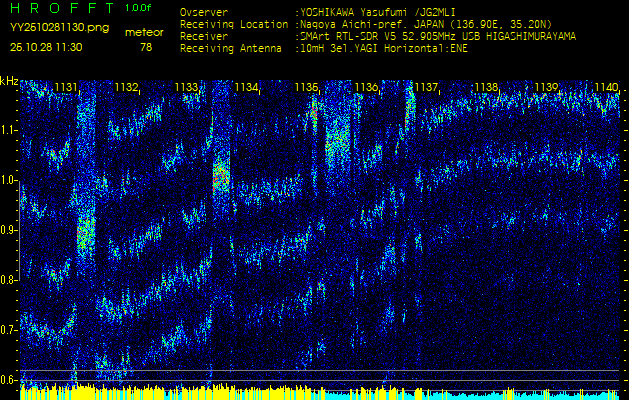Click the 1131 time marker
The width and height of the screenshot is (629, 400).
66,88
